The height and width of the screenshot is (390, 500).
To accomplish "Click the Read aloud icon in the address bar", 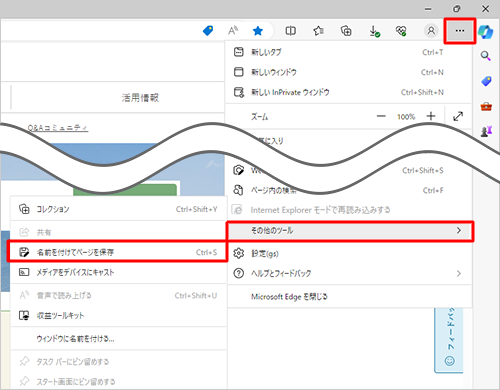I will pos(233,31).
